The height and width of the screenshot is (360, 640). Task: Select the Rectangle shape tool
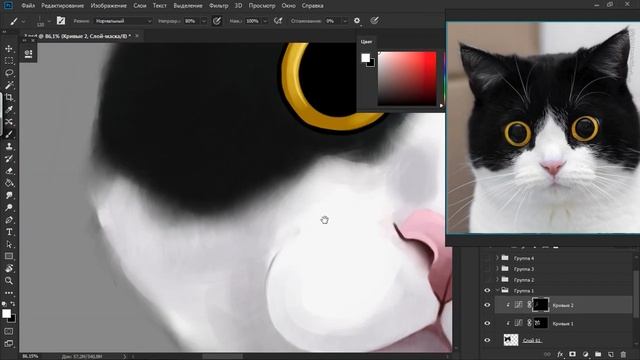pos(9,256)
